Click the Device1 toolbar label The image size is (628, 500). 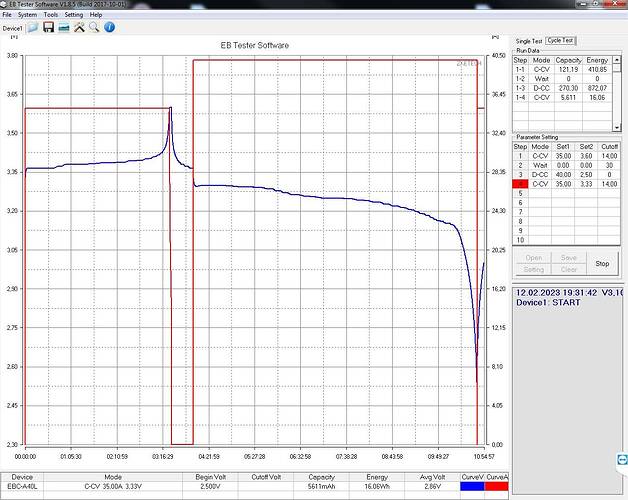(12, 28)
